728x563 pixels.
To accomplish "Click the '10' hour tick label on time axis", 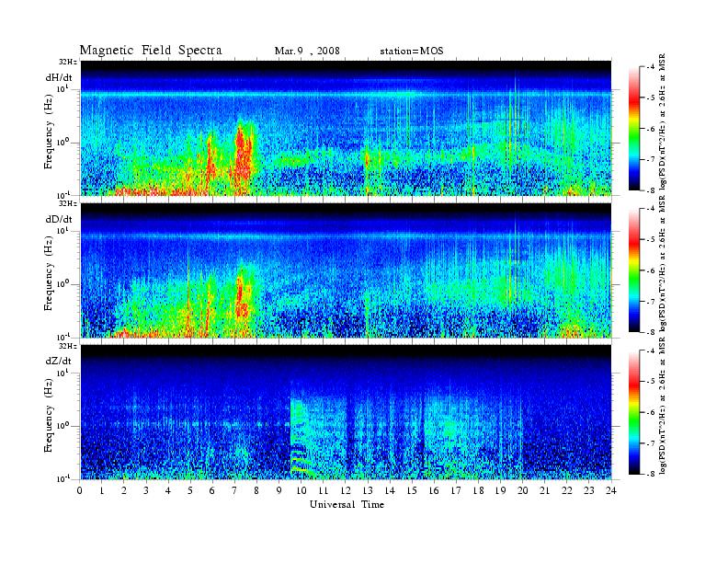I will pyautogui.click(x=301, y=490).
